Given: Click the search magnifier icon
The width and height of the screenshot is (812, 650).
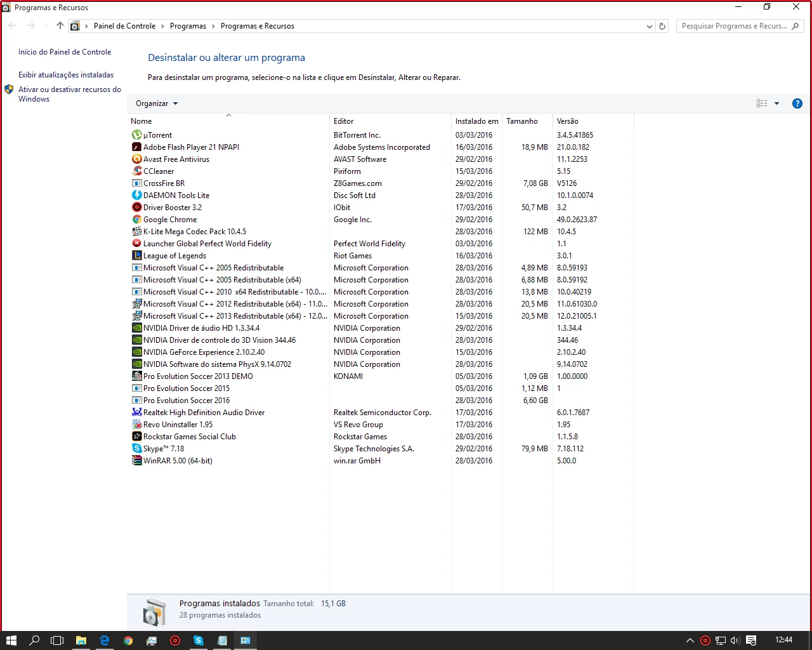Looking at the screenshot, I should [796, 26].
